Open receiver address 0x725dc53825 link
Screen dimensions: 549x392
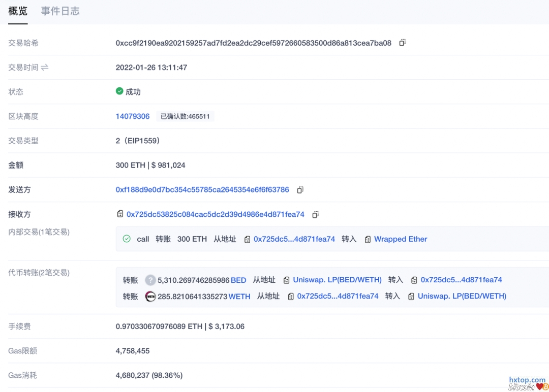216,214
